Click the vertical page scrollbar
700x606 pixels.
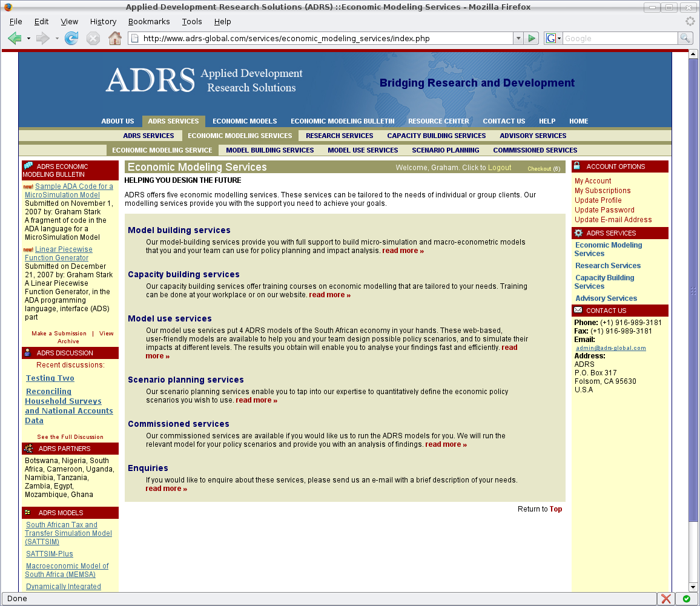click(x=694, y=303)
